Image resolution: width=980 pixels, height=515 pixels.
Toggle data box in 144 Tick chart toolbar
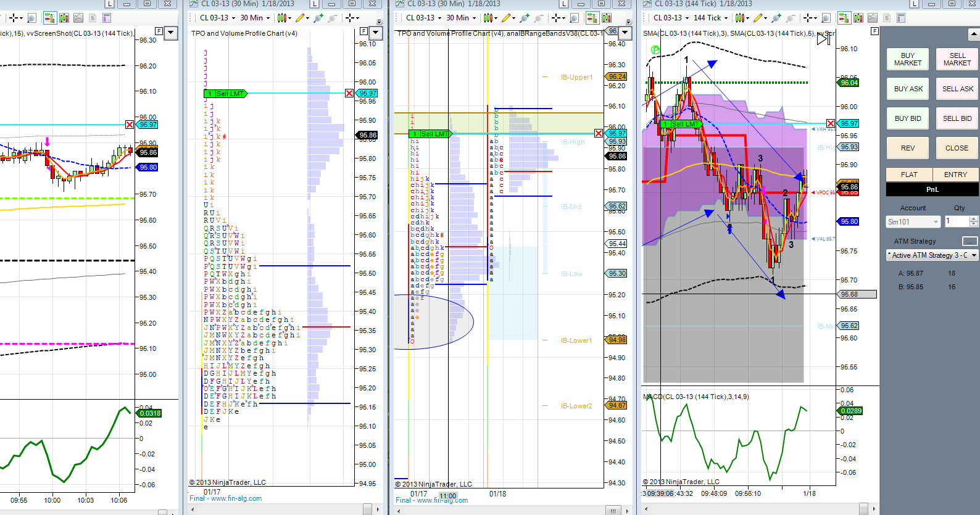(x=858, y=18)
